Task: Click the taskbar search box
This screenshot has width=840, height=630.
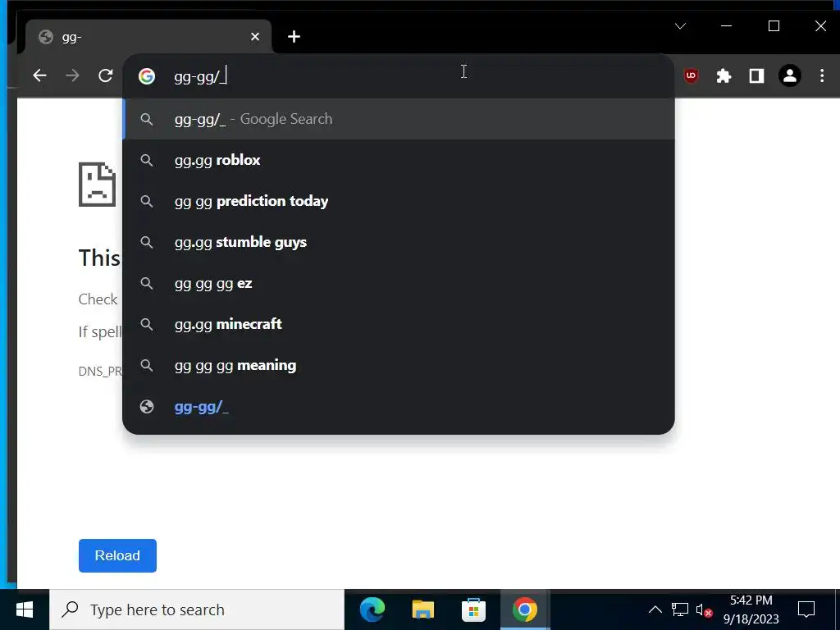Action: 197,609
